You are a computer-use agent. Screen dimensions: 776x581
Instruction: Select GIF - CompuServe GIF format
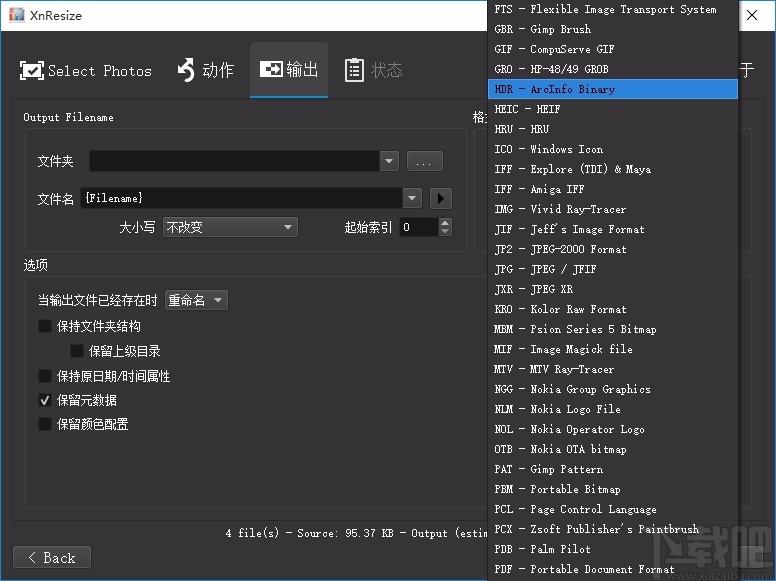pos(613,49)
